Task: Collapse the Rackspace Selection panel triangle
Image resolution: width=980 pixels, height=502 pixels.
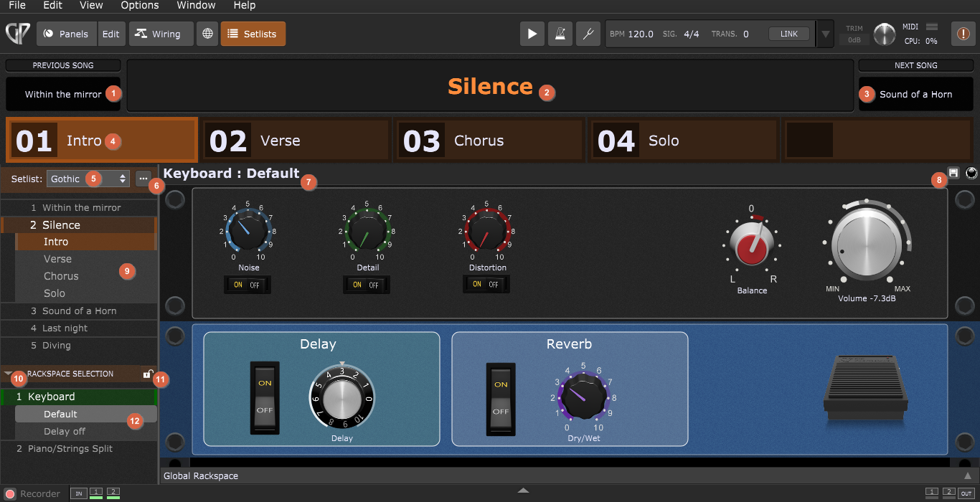Action: pos(8,374)
